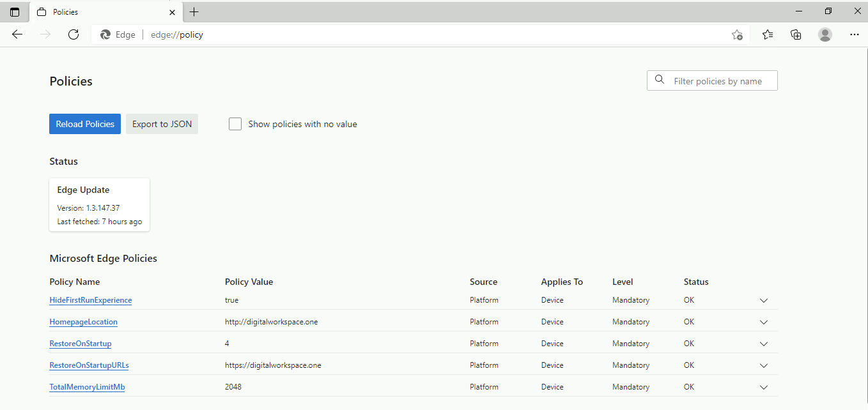Click the browser Back arrow
This screenshot has height=410, width=868.
pyautogui.click(x=17, y=34)
